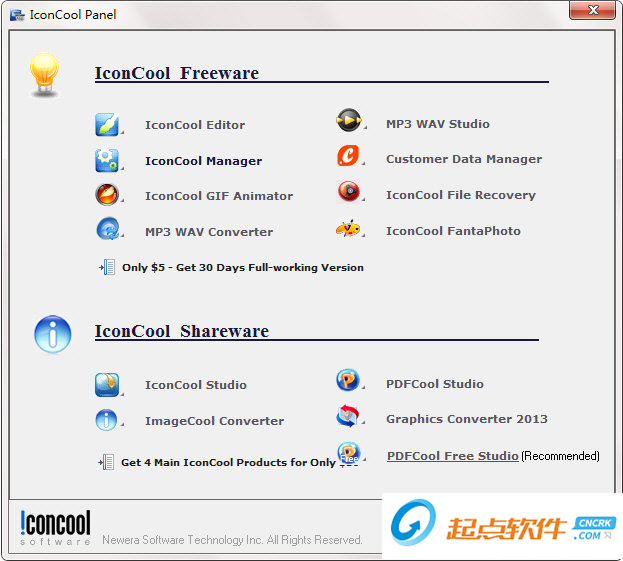Click the MP3 WAV Converter icon
The image size is (623, 561).
point(108,229)
